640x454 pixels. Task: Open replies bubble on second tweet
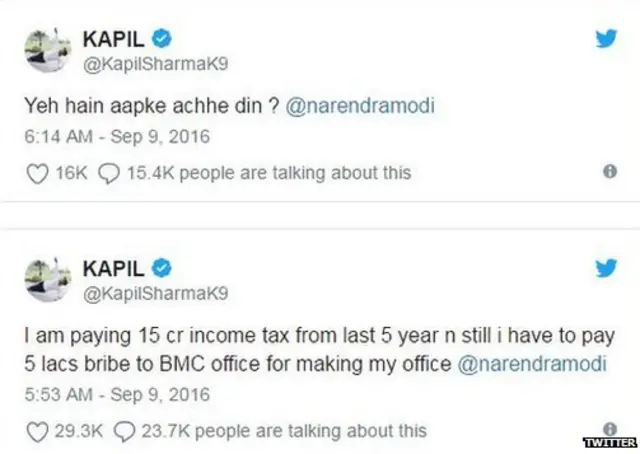[126, 432]
